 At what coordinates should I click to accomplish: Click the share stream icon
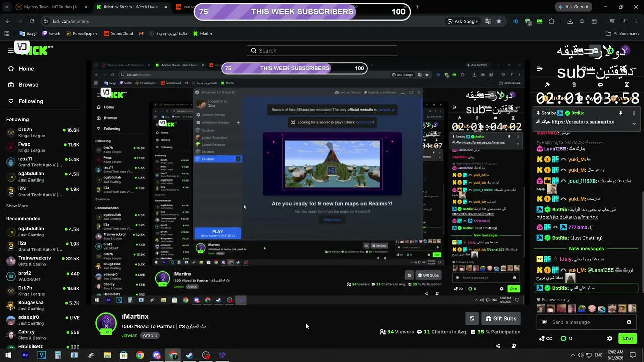[498, 346]
